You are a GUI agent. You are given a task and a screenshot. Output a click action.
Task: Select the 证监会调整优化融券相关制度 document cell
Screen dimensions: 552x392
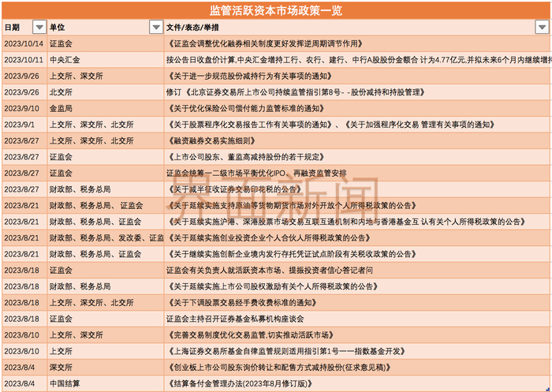point(357,43)
